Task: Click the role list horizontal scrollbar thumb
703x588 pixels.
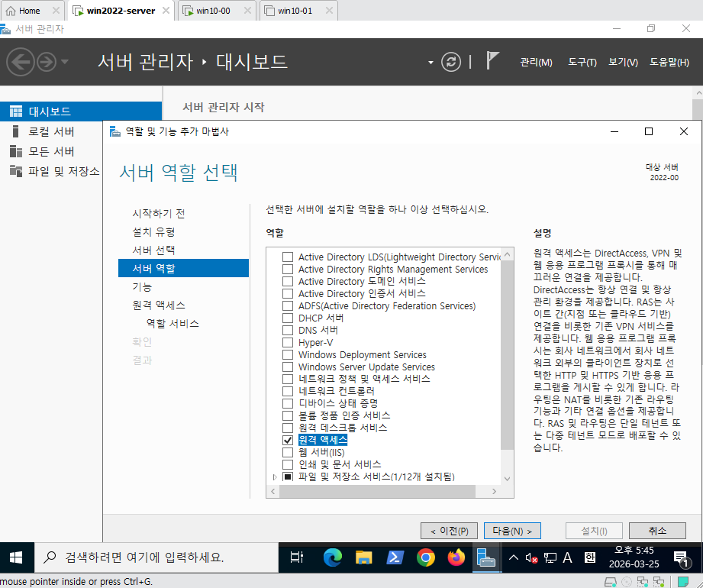Action: click(x=377, y=492)
